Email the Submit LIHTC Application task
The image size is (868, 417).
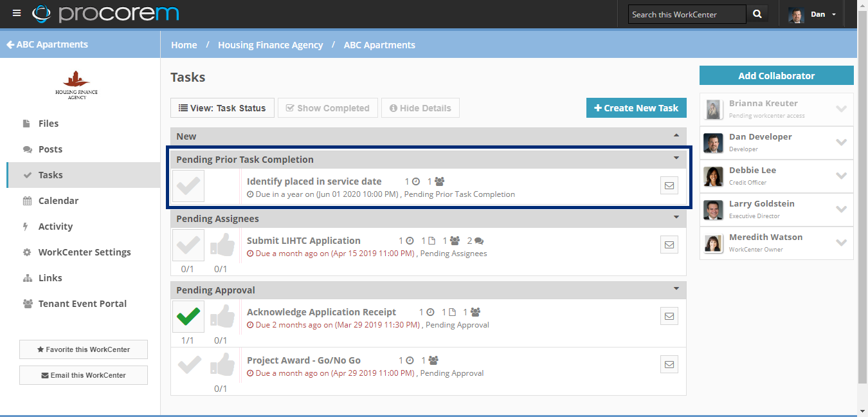(x=669, y=244)
